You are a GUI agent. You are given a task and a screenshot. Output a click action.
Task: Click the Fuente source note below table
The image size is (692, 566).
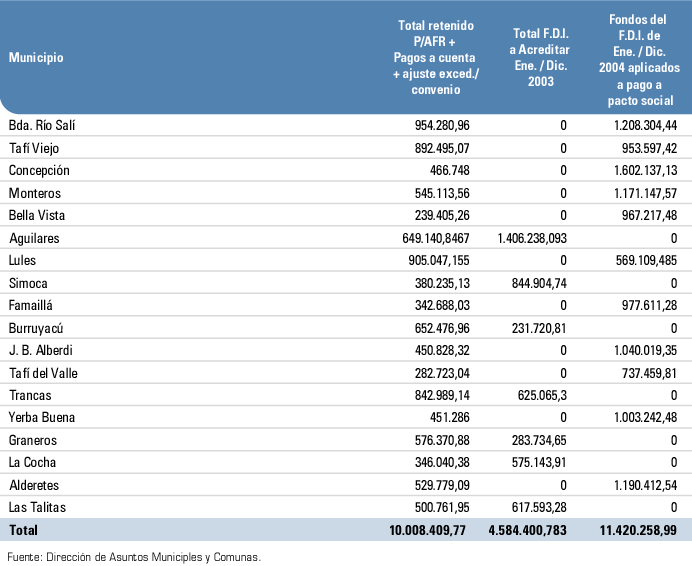pos(134,556)
